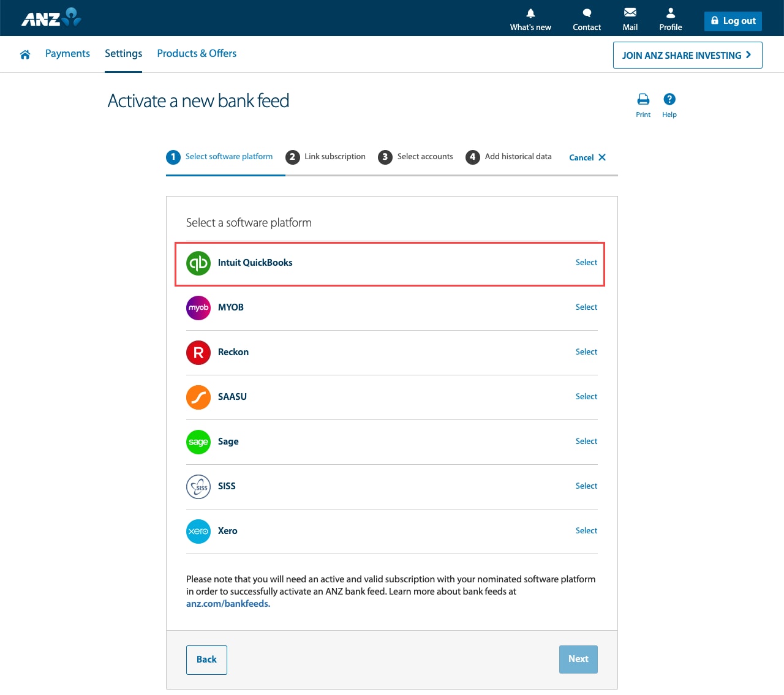The width and height of the screenshot is (784, 695).
Task: Click the Back button
Action: click(x=206, y=660)
